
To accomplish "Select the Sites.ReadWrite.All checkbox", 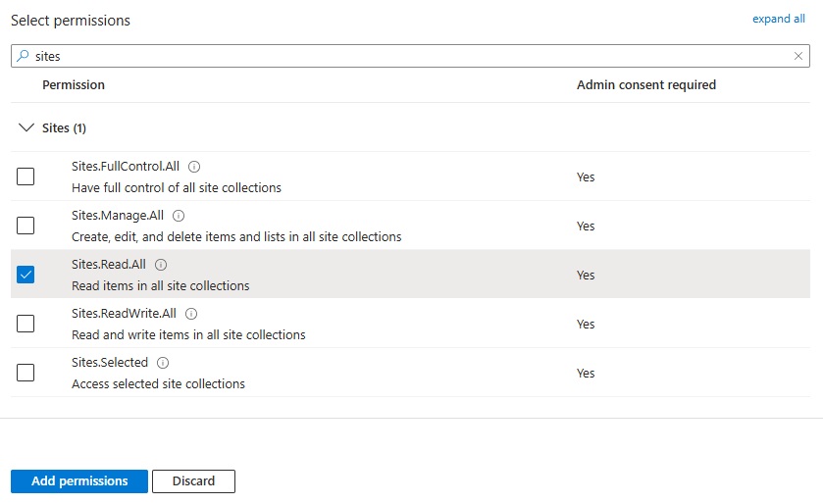I will [26, 324].
